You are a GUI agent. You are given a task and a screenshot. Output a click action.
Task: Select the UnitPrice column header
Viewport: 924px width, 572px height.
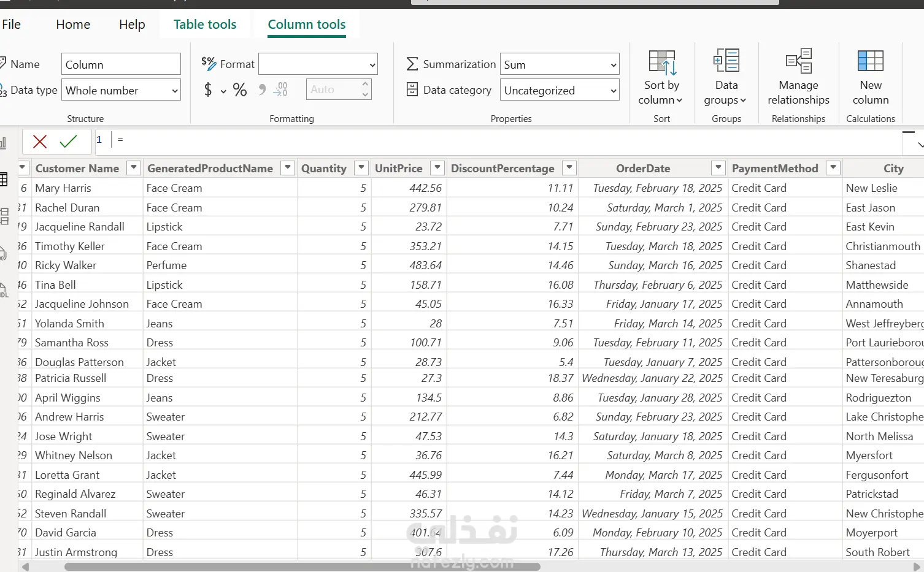[x=399, y=168]
